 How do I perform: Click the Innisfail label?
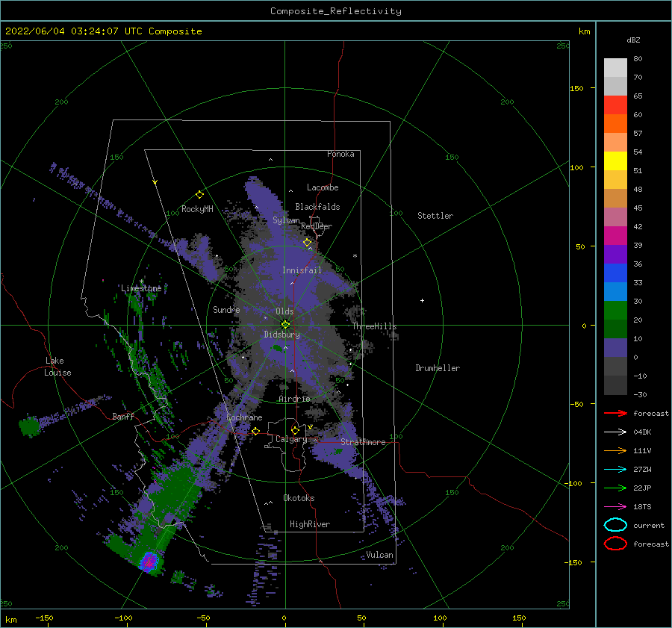pyautogui.click(x=302, y=270)
